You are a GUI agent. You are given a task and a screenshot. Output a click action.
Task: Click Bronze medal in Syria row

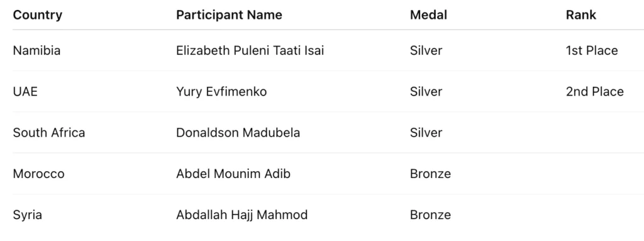click(x=430, y=215)
